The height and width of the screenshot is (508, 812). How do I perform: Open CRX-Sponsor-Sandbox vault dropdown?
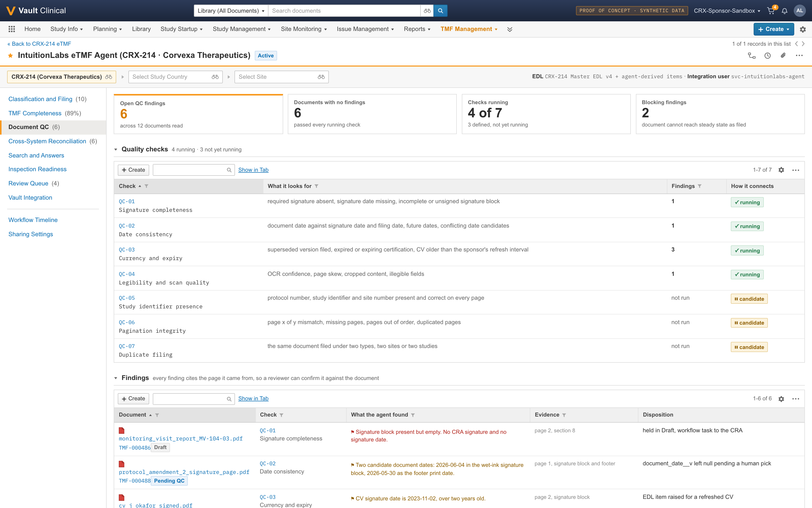727,11
